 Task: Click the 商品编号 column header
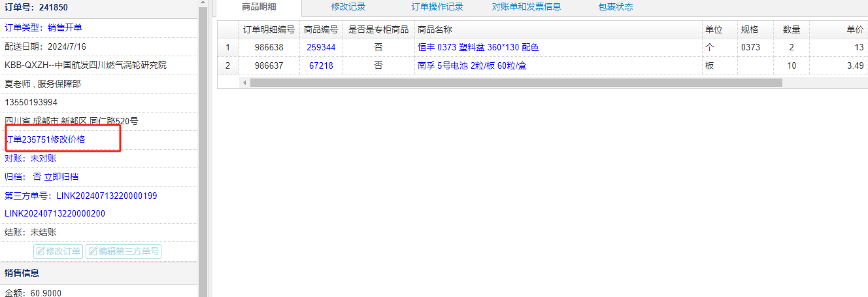(x=321, y=30)
